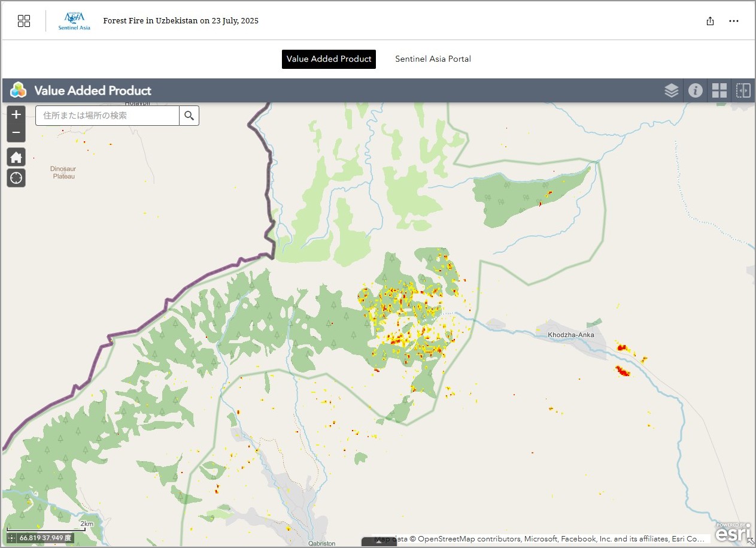Image resolution: width=756 pixels, height=548 pixels.
Task: Zoom in on the map
Action: point(16,114)
